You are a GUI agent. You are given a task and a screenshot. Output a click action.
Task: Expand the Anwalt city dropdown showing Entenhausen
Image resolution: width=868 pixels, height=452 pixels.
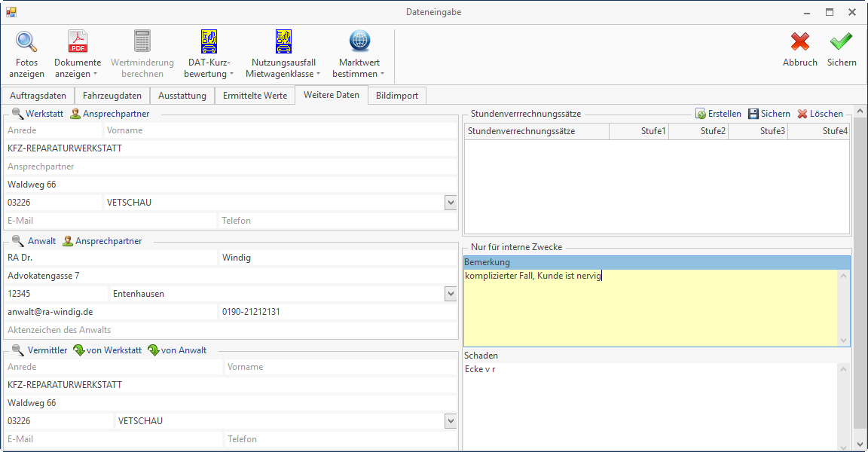[x=451, y=294]
